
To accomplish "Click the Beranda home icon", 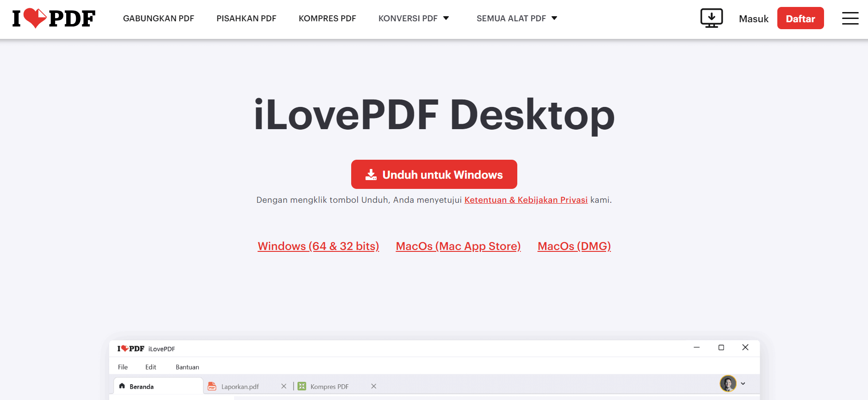I will 122,386.
